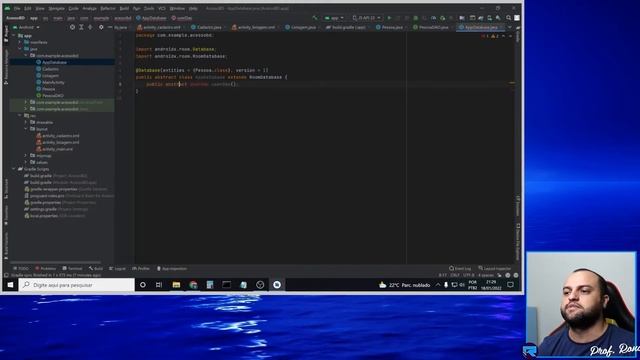Click the Debug app bug icon
The height and width of the screenshot is (360, 640).
[x=416, y=18]
